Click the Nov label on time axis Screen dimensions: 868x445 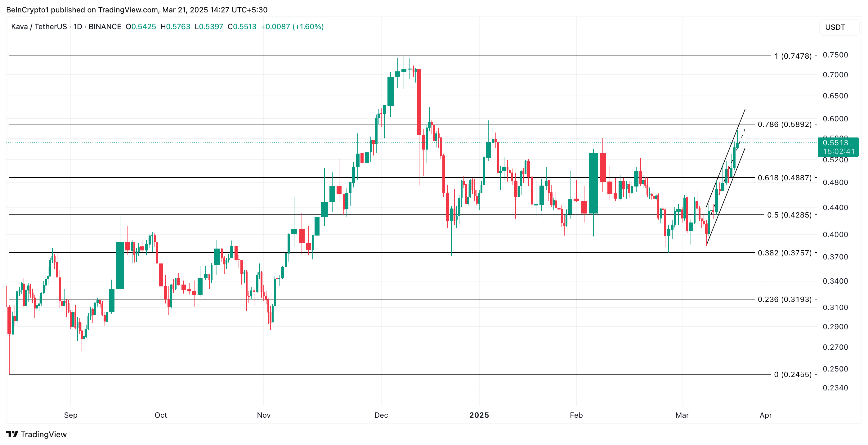coord(263,415)
